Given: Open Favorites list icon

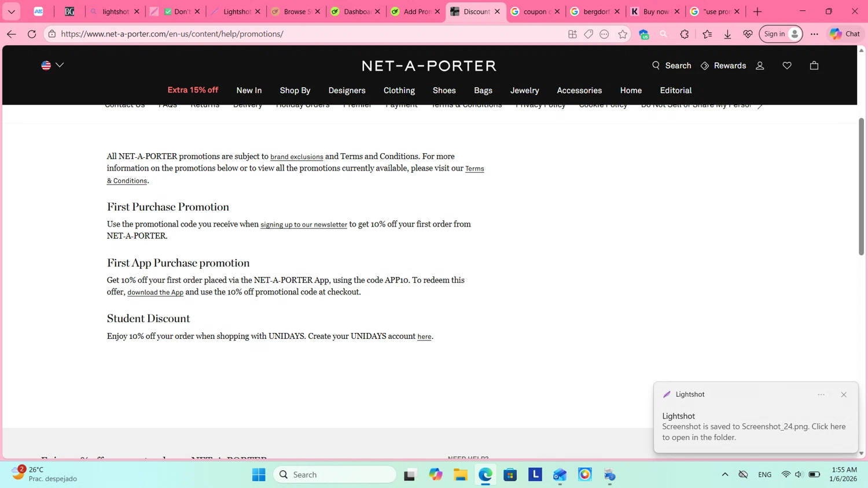Looking at the screenshot, I should pyautogui.click(x=707, y=34).
